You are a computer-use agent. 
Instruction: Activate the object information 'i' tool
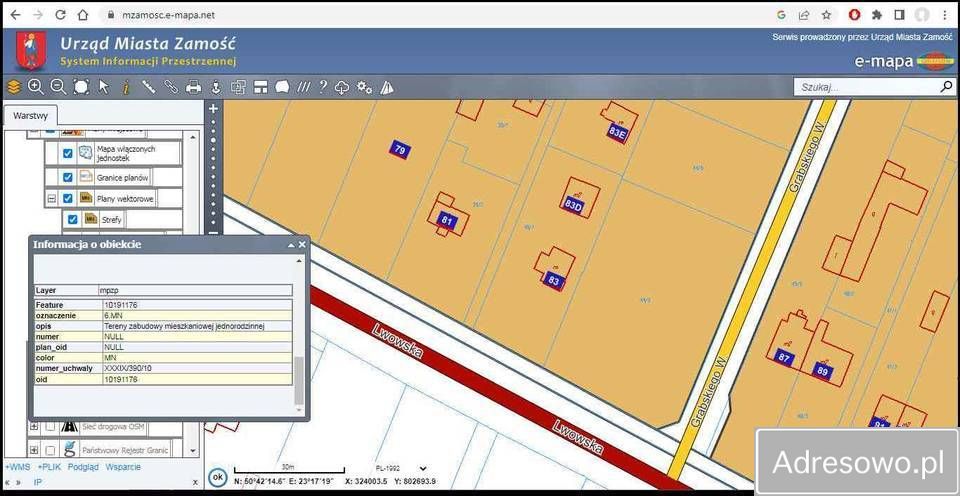click(x=126, y=88)
